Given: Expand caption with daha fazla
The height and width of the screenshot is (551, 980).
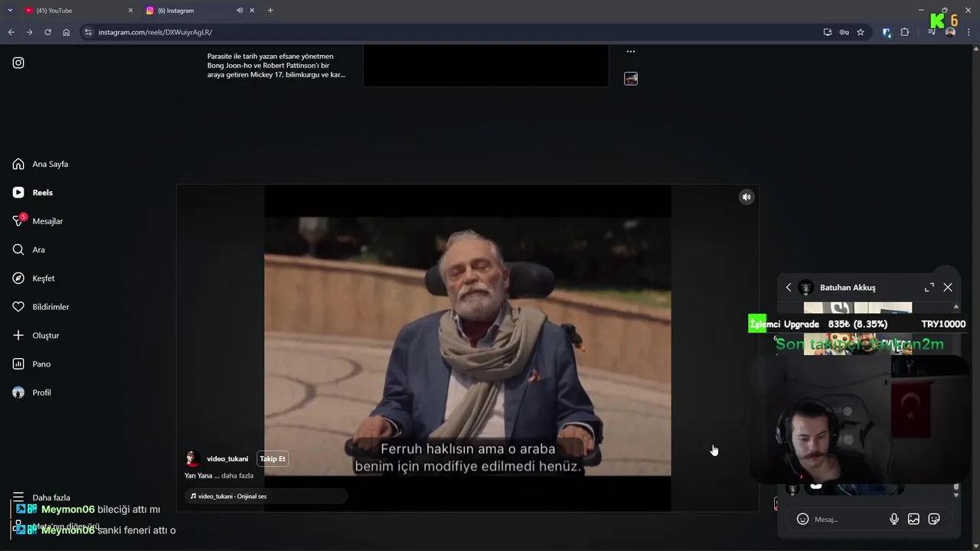Looking at the screenshot, I should [x=237, y=476].
